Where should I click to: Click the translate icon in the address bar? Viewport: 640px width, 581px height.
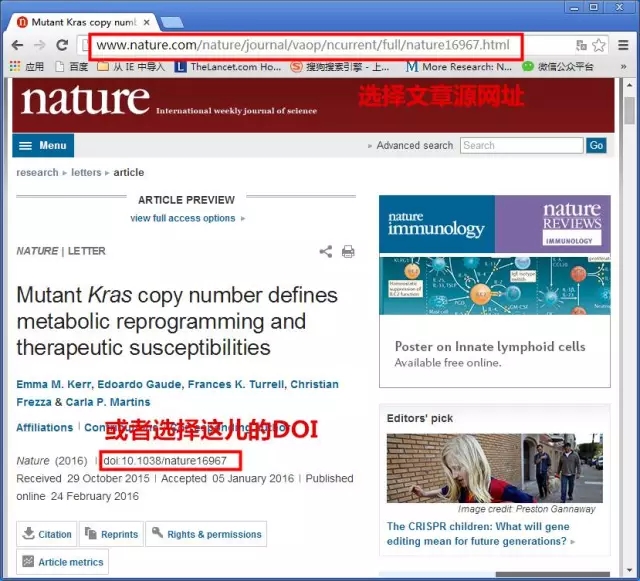[x=581, y=45]
